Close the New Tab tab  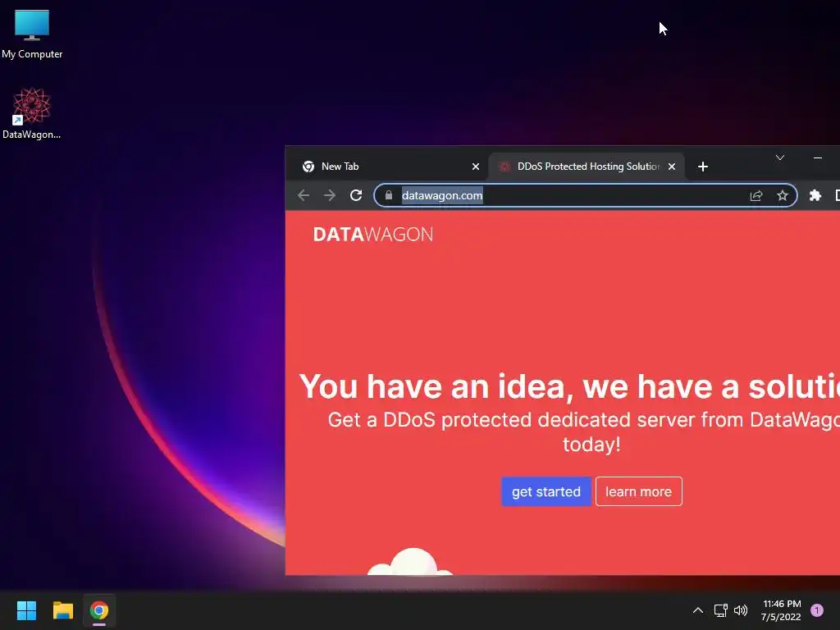pyautogui.click(x=475, y=167)
